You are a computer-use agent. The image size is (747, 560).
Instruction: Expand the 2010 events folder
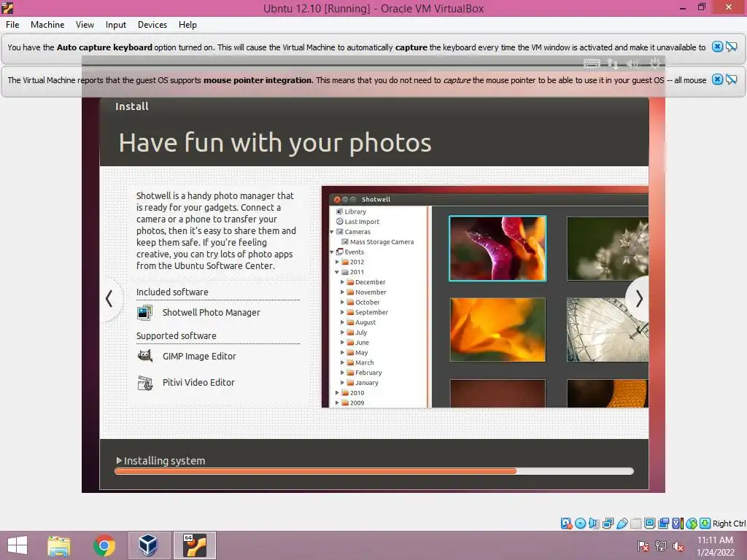coord(337,393)
